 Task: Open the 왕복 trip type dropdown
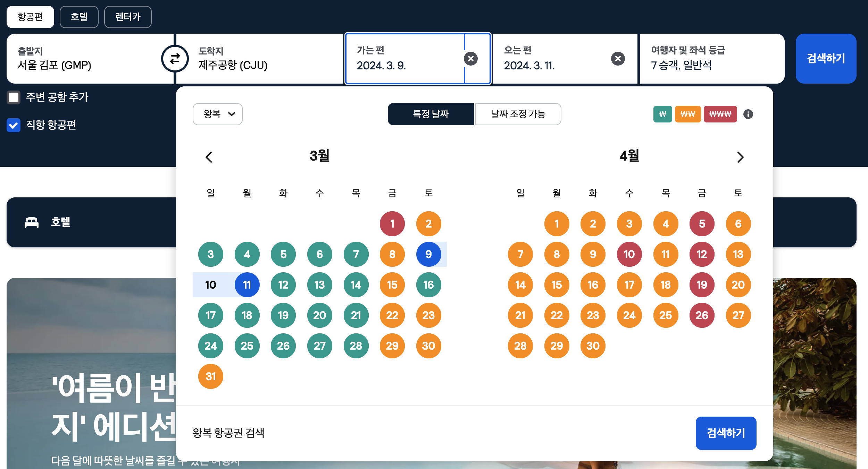point(218,114)
